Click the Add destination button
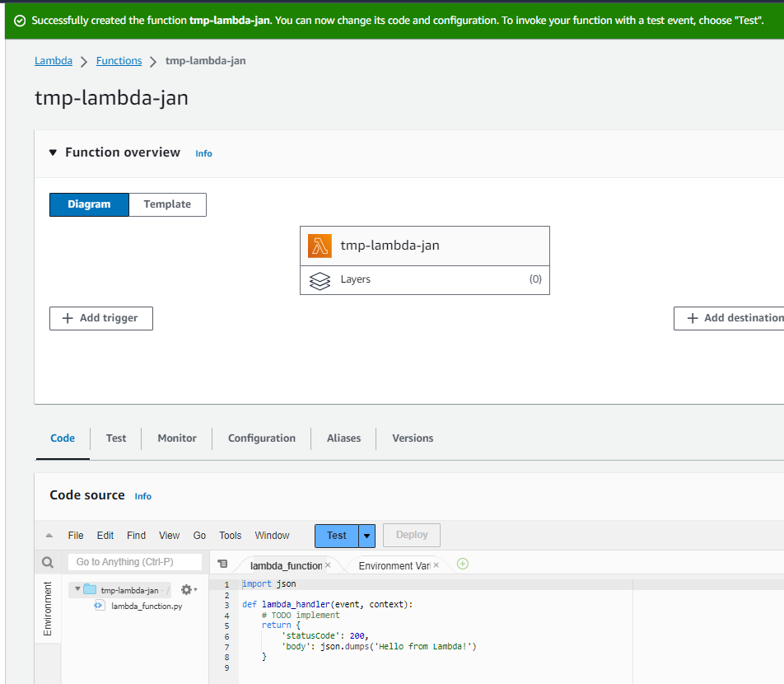 click(729, 318)
